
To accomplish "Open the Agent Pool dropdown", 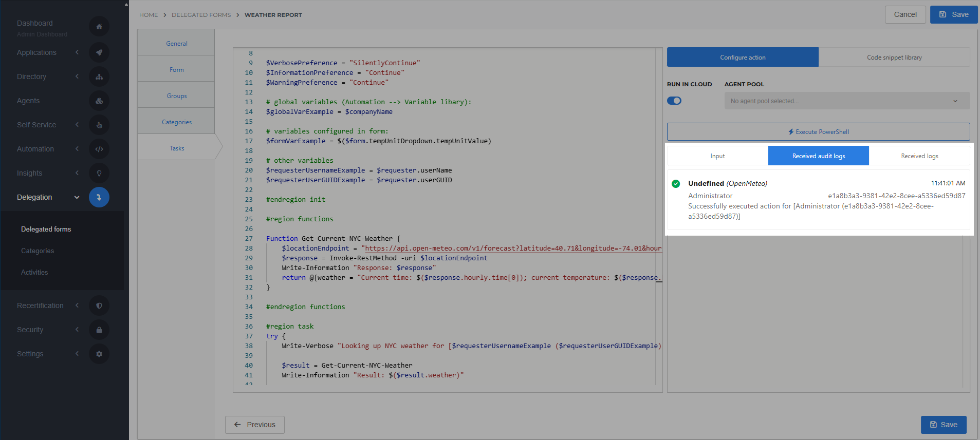I will tap(846, 101).
